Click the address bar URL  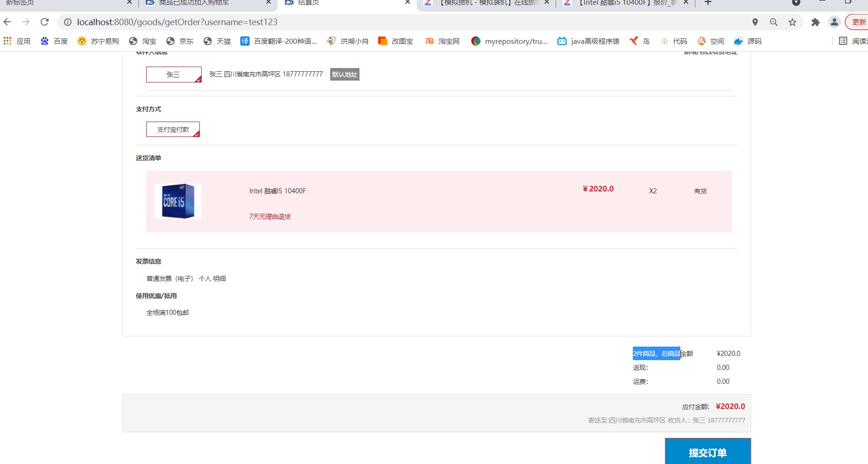click(x=177, y=22)
